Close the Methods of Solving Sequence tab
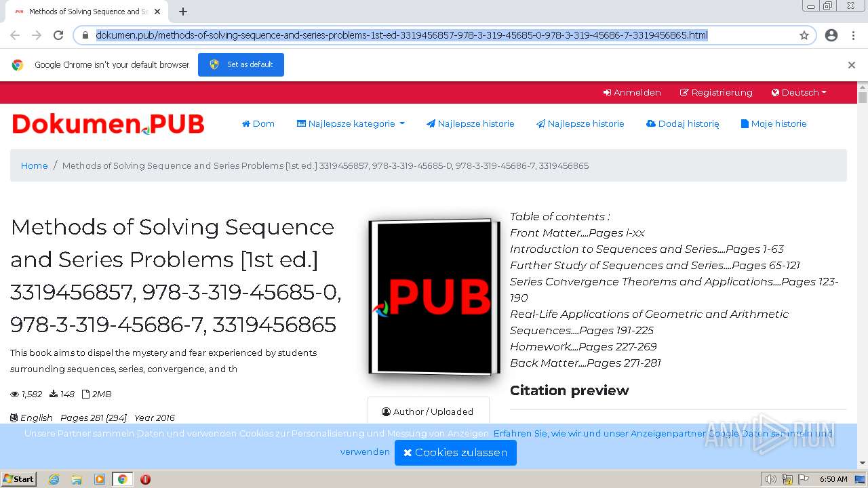 [x=157, y=12]
